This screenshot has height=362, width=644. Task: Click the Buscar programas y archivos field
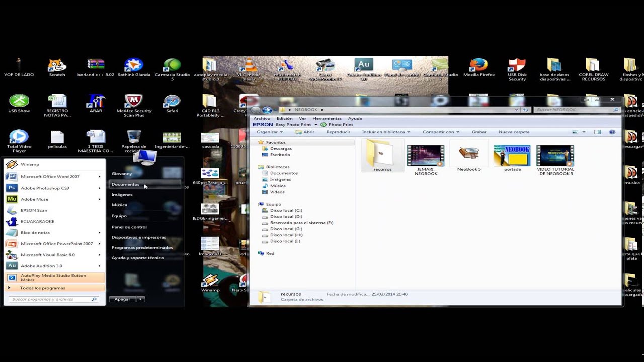pyautogui.click(x=54, y=299)
